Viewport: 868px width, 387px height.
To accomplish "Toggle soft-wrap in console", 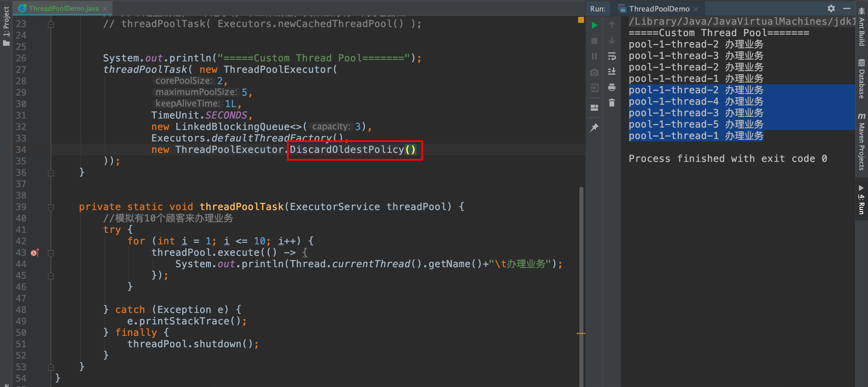I will [612, 56].
